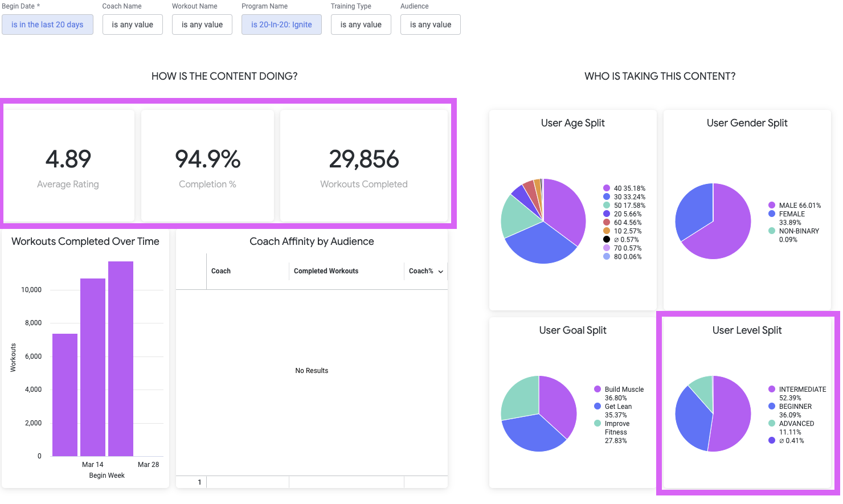The image size is (843, 504).
Task: Click the age 50 legend dot
Action: pos(607,205)
